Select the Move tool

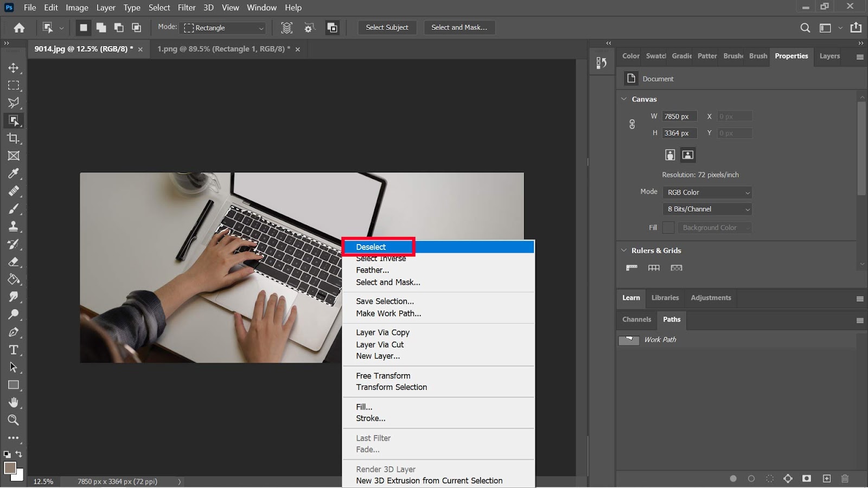point(14,68)
